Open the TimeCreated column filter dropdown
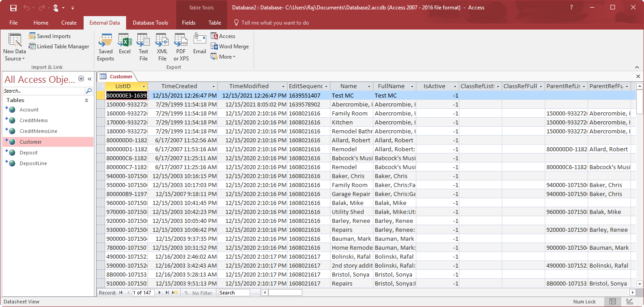 tap(213, 86)
